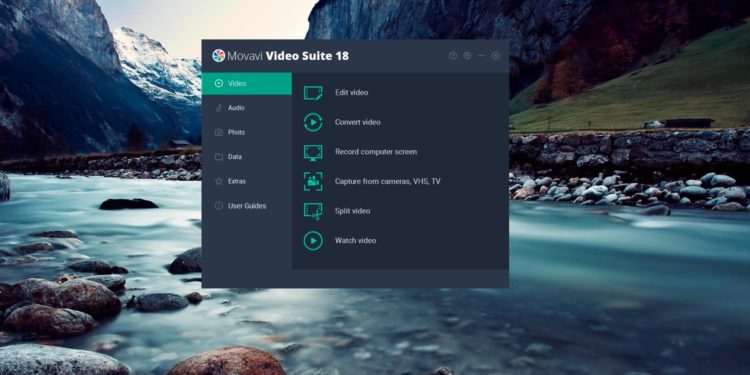
Task: Launch the Convert video tool
Action: 342,122
